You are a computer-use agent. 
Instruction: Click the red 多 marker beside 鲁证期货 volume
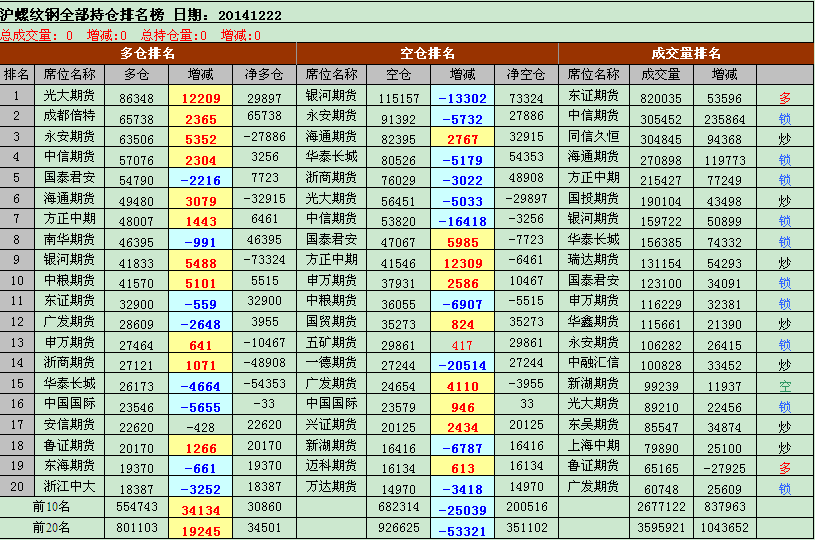pos(785,468)
